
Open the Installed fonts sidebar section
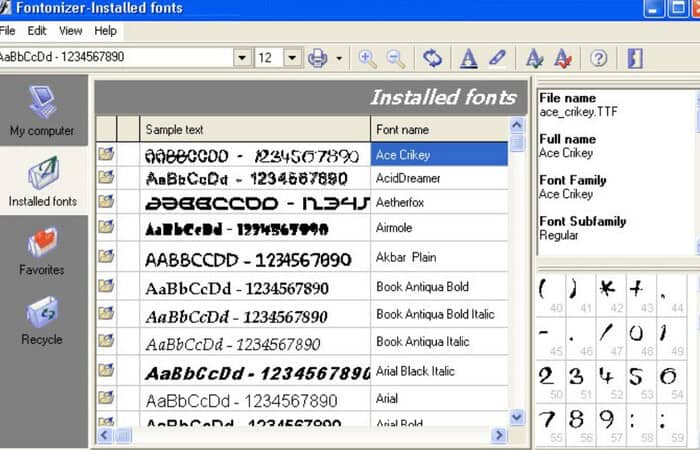click(x=42, y=181)
